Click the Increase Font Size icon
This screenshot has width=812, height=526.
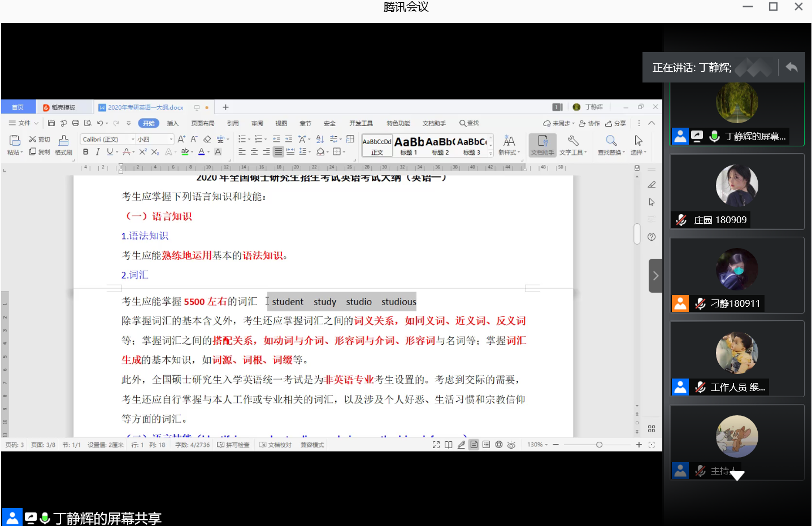pos(181,139)
